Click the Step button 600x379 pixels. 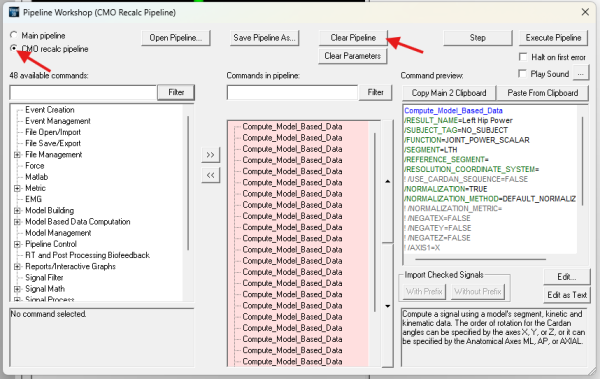tap(478, 38)
